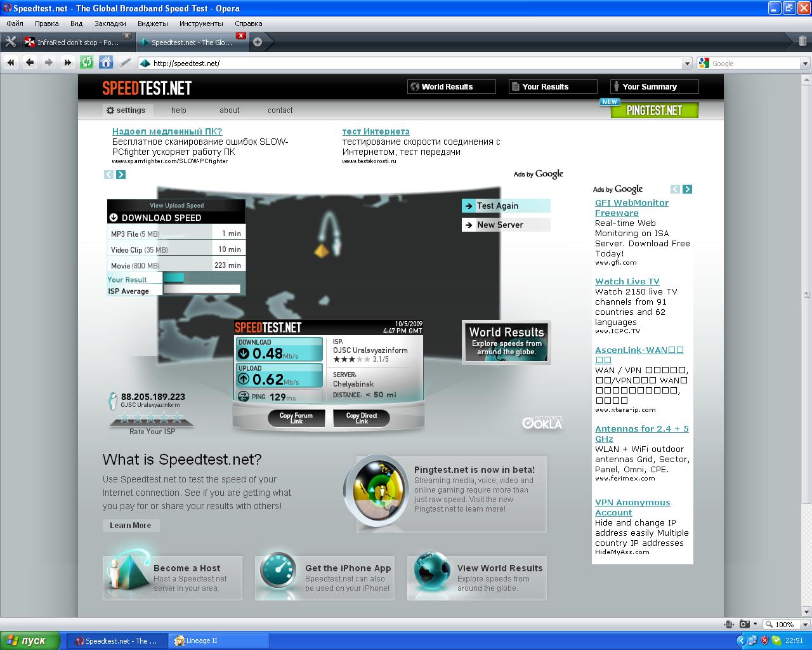This screenshot has width=812, height=650.
Task: Switch to Lineage II taskbar item
Action: pyautogui.click(x=218, y=640)
